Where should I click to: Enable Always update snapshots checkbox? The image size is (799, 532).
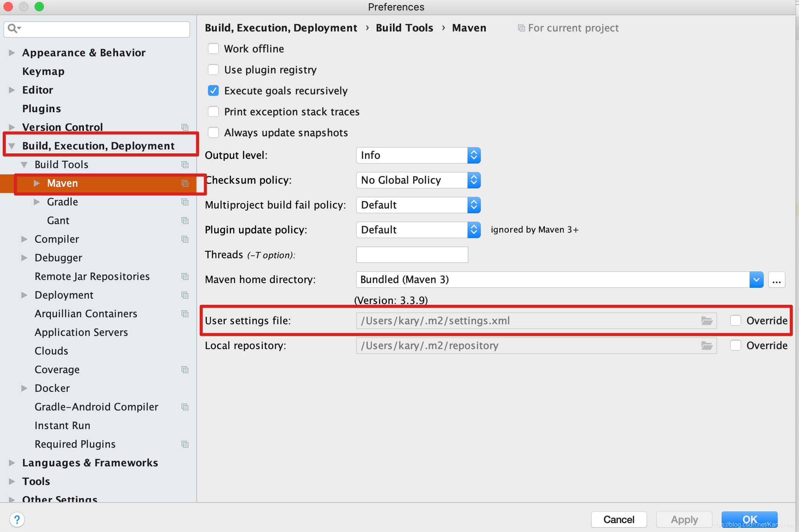213,132
